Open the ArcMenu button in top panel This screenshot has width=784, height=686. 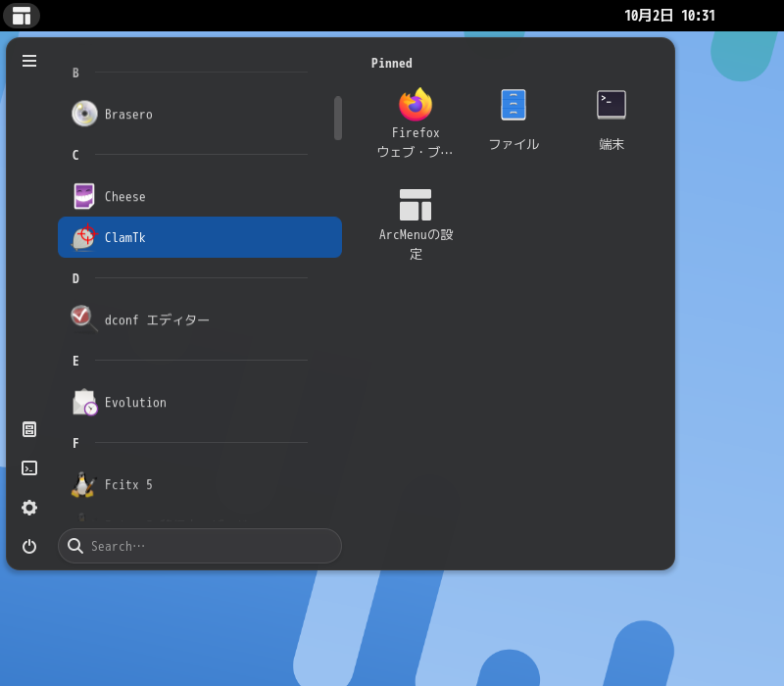coord(22,16)
